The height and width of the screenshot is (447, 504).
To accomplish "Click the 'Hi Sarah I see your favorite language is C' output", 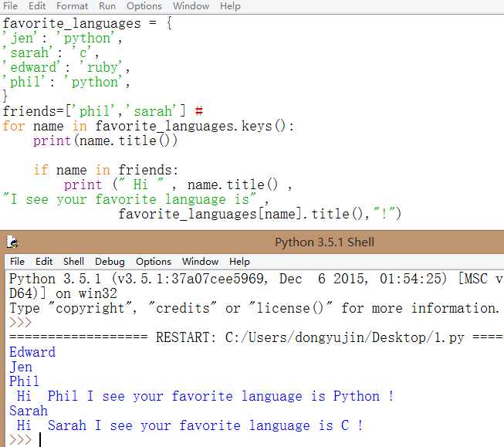I will click(190, 426).
